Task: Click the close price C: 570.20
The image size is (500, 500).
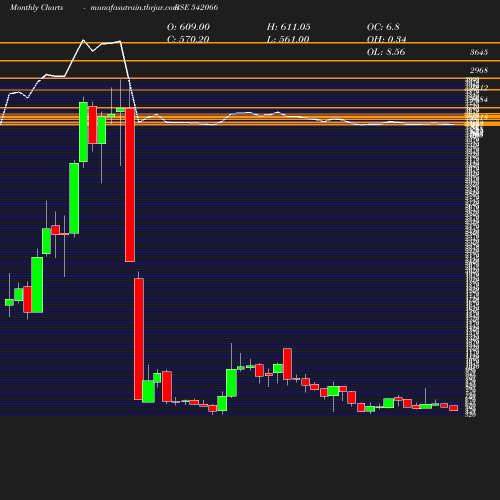Action: click(x=188, y=39)
